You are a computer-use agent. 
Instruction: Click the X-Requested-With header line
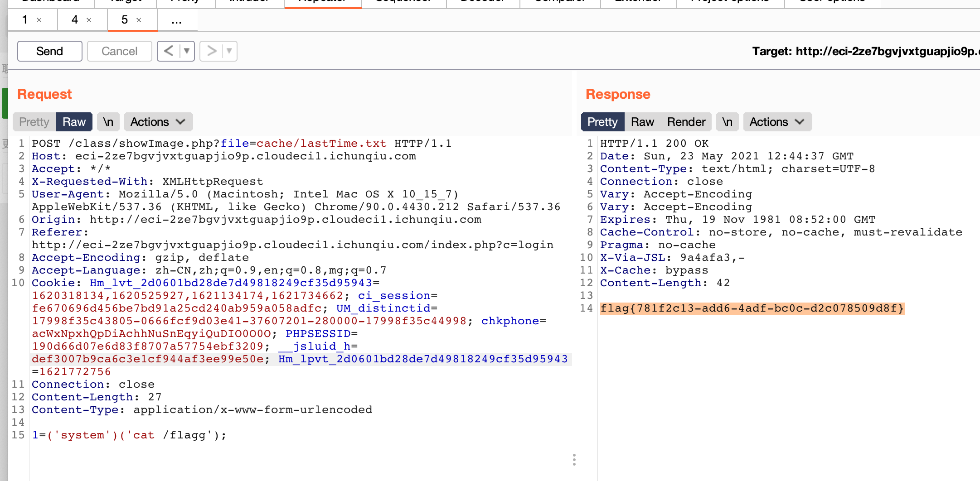(x=147, y=182)
